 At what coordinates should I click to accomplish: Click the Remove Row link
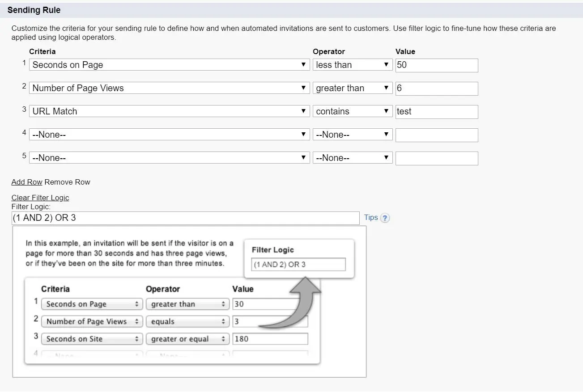click(x=68, y=182)
